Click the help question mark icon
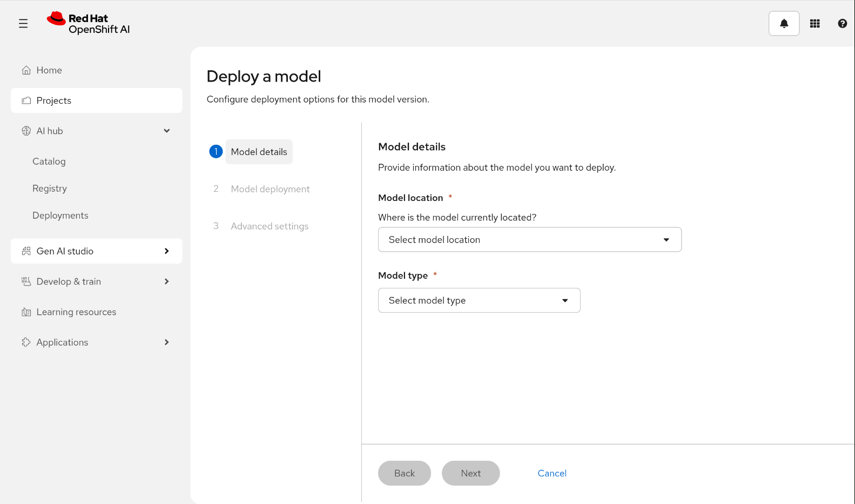Image resolution: width=855 pixels, height=504 pixels. (842, 24)
